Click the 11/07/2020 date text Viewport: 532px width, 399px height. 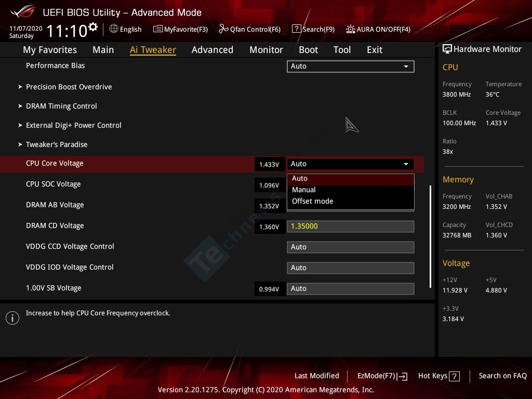coord(26,29)
